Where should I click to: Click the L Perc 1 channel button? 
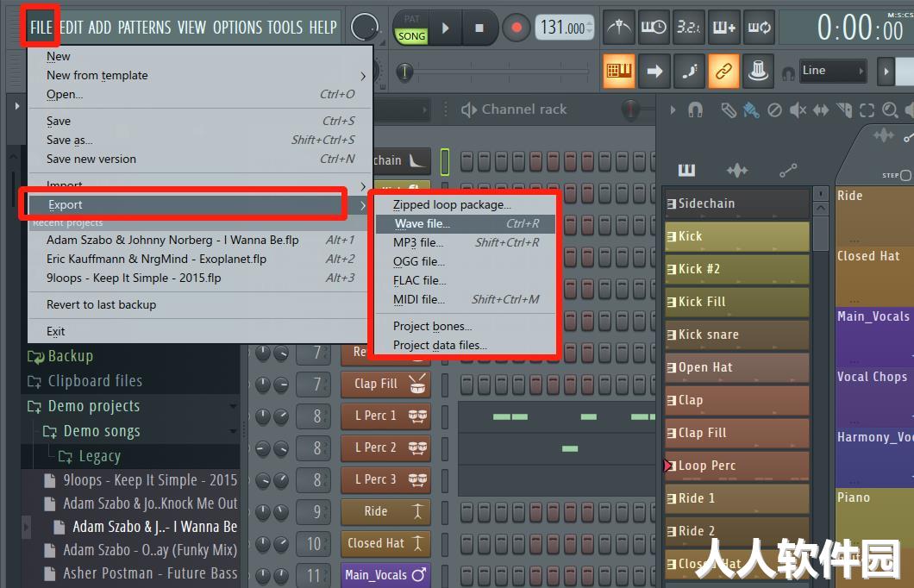(x=386, y=416)
